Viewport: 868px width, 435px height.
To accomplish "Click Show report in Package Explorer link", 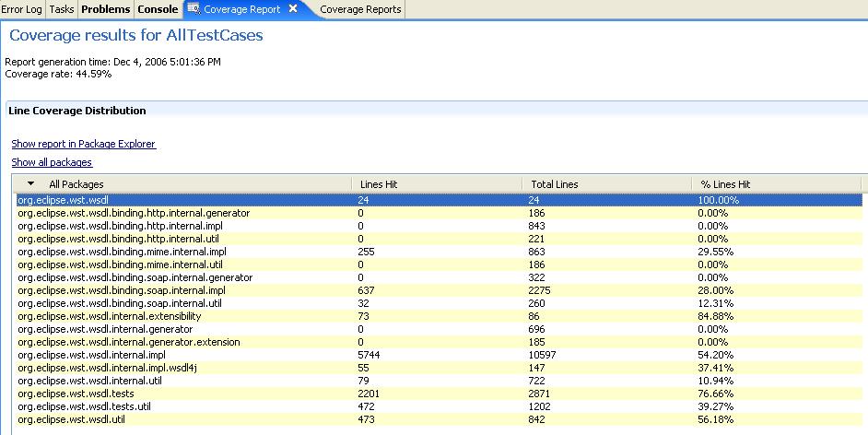I will pyautogui.click(x=84, y=144).
